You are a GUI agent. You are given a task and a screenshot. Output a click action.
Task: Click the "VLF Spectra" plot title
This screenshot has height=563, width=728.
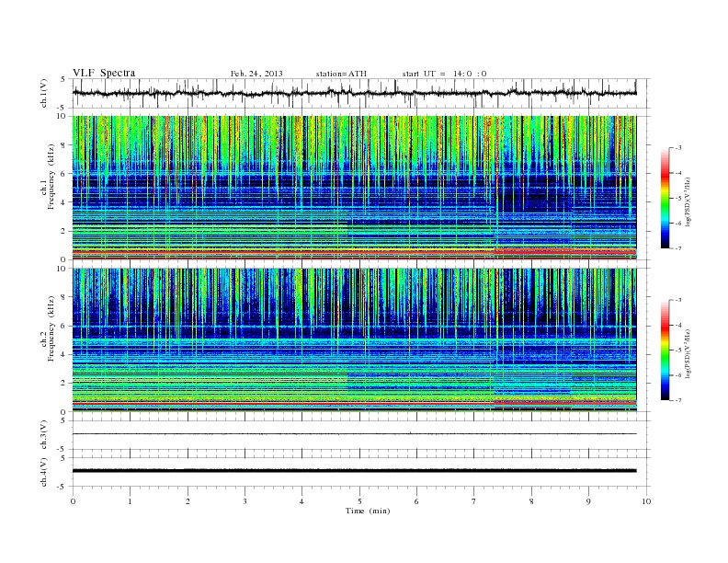pos(104,73)
